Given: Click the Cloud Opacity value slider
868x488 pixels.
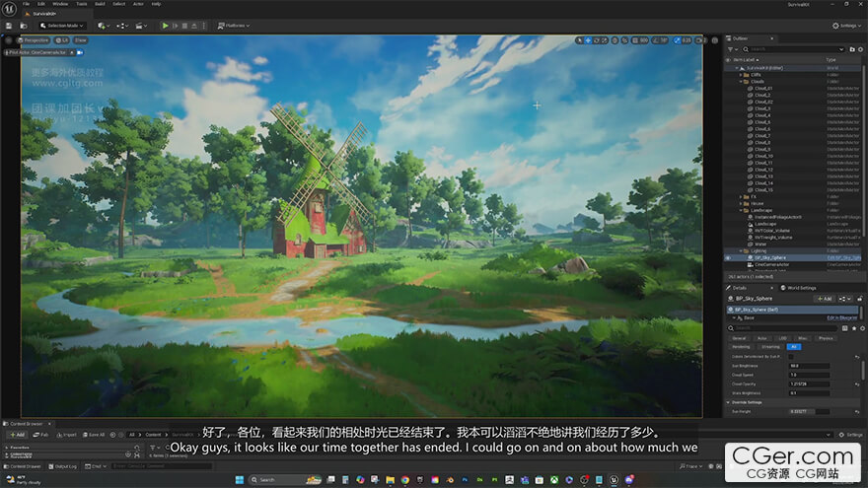Looking at the screenshot, I should tap(809, 383).
